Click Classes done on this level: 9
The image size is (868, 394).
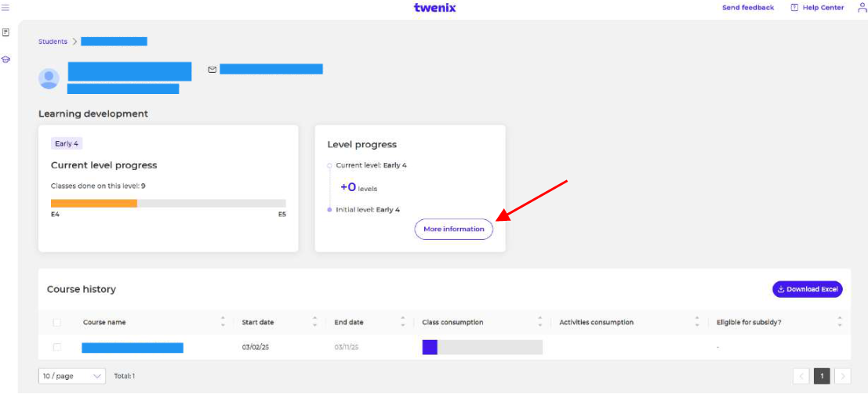[x=98, y=186]
